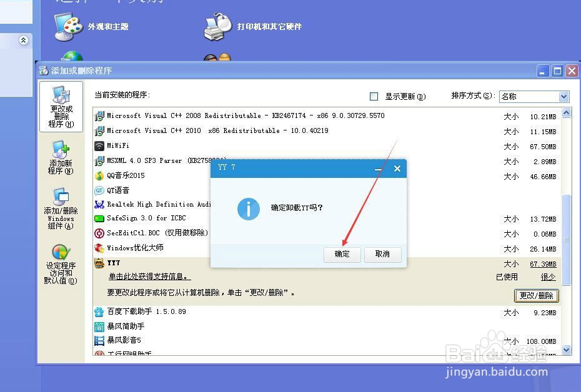
Task: Click the 打印机和其它硬件 category label
Action: point(269,27)
